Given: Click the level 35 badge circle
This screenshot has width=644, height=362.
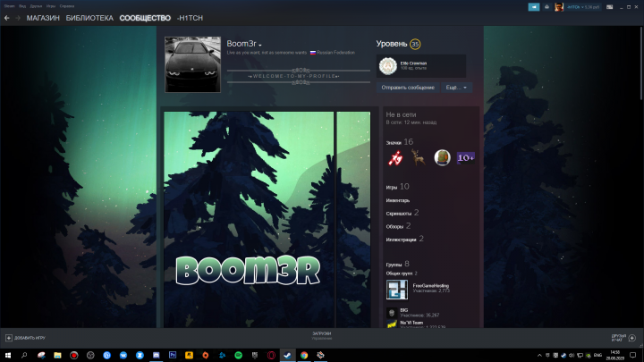Looking at the screenshot, I should (415, 44).
